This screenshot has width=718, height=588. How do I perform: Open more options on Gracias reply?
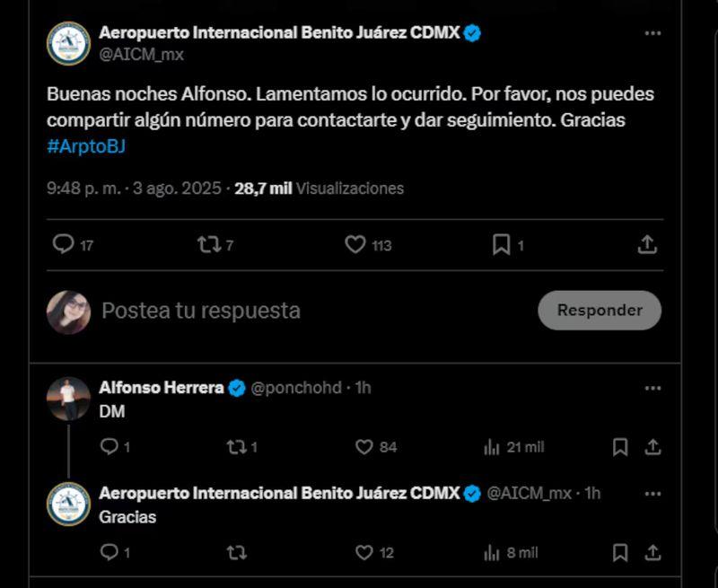click(x=652, y=494)
